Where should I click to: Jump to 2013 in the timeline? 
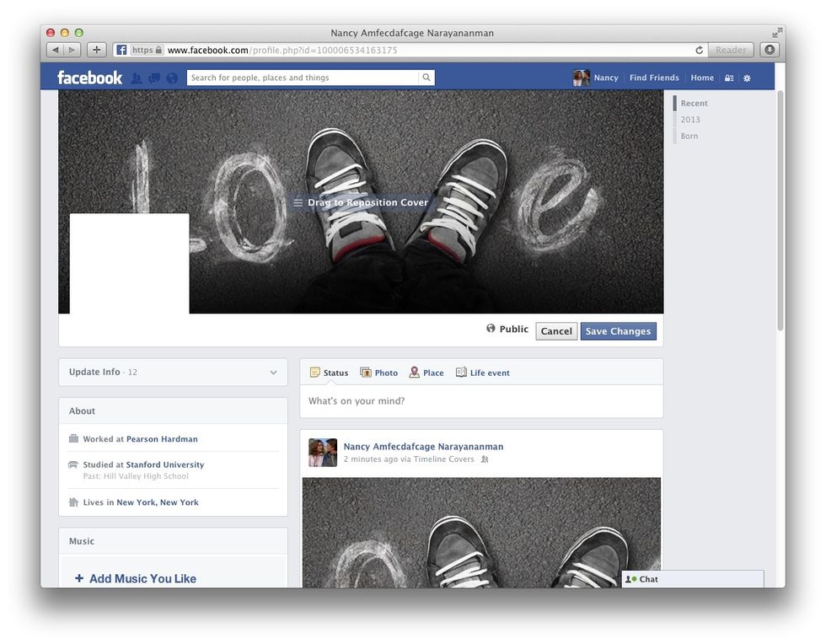coord(690,120)
